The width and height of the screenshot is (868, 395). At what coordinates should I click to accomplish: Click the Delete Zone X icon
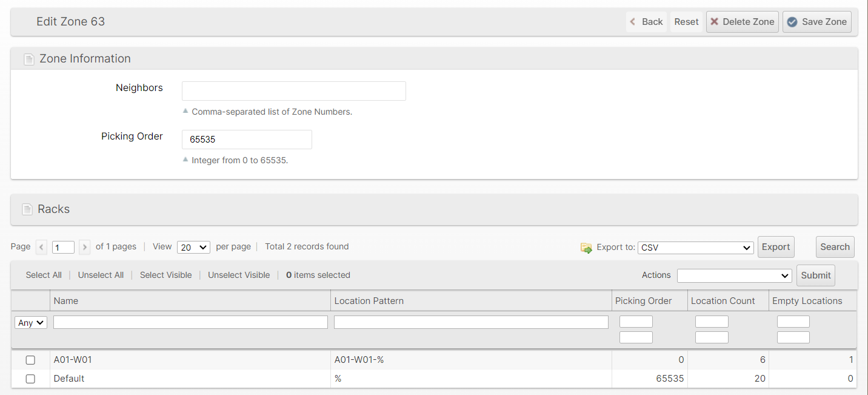[715, 22]
